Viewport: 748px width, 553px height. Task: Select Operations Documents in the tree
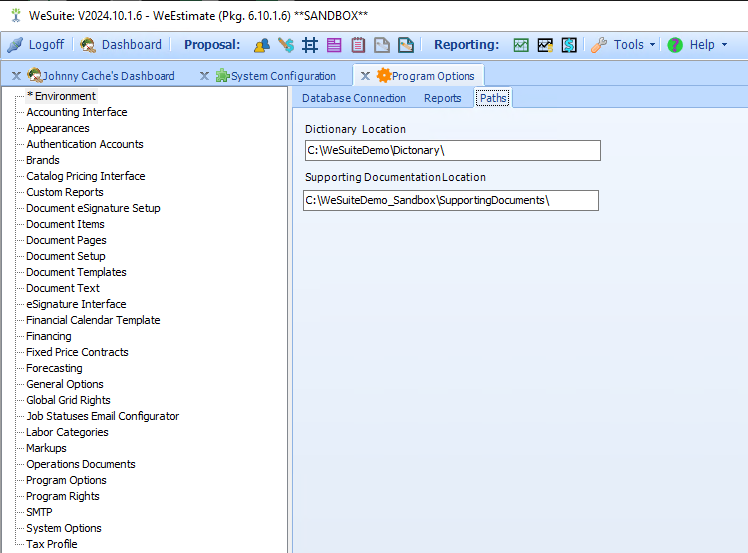pos(81,464)
